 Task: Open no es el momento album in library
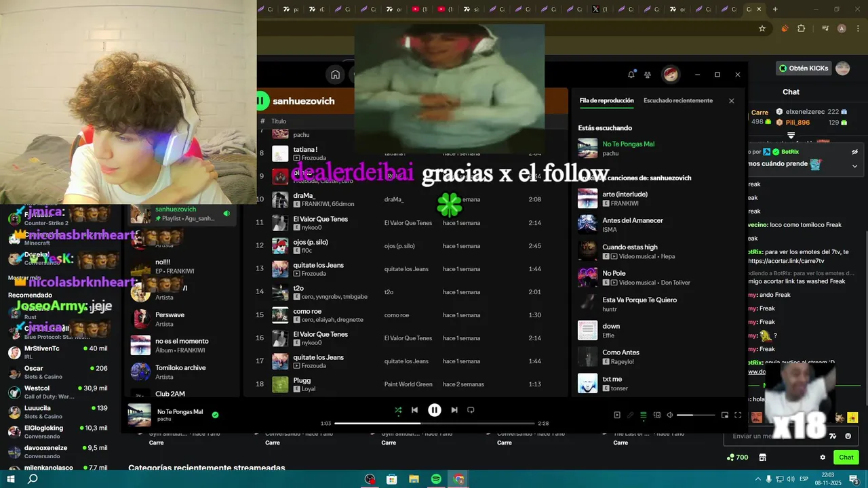pos(182,346)
